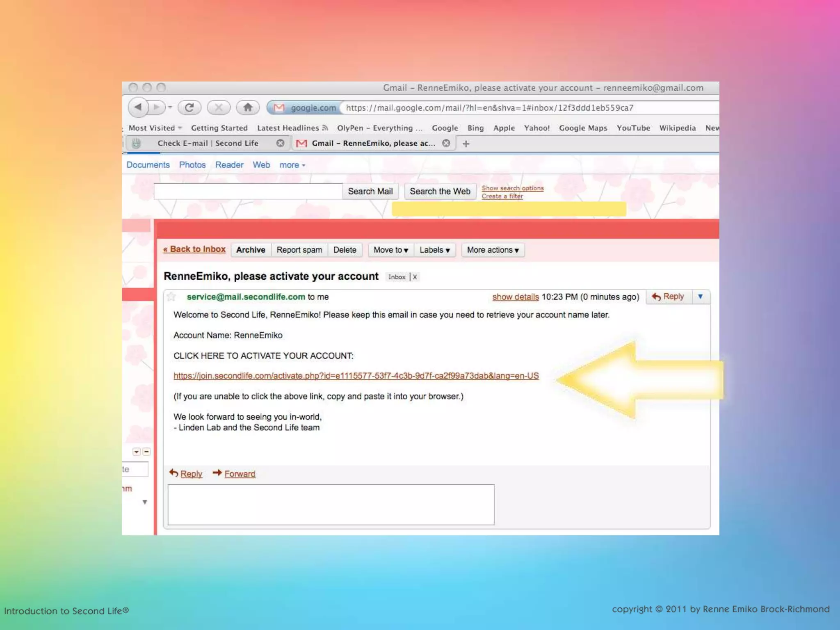
Task: Open More actions dropdown menu
Action: 493,250
